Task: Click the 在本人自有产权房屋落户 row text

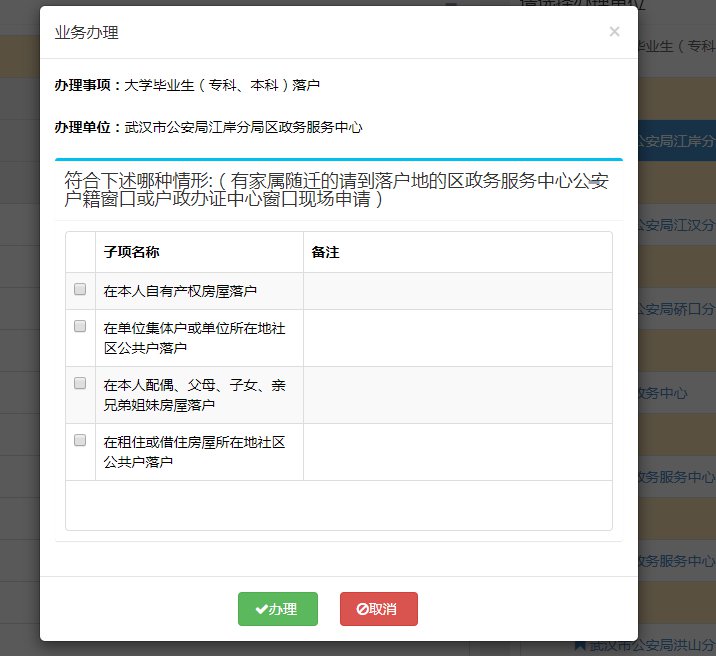Action: coord(180,291)
